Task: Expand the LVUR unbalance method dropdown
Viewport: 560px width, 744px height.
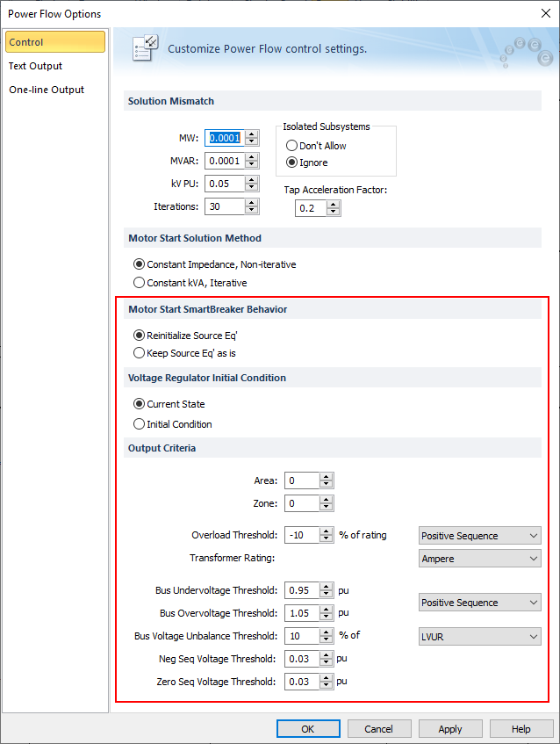Action: point(480,637)
